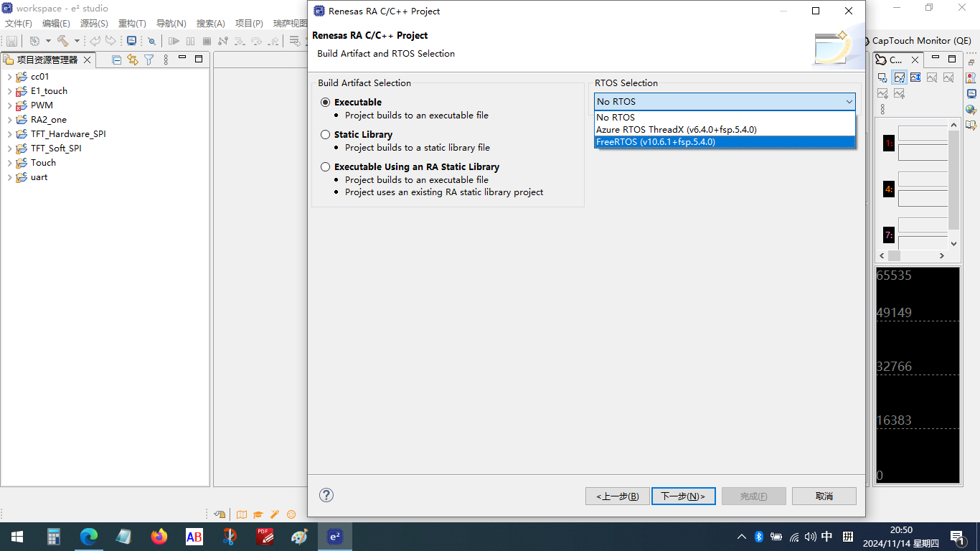Click the skip all breakpoints toolbar icon
The width and height of the screenshot is (980, 551).
151,42
